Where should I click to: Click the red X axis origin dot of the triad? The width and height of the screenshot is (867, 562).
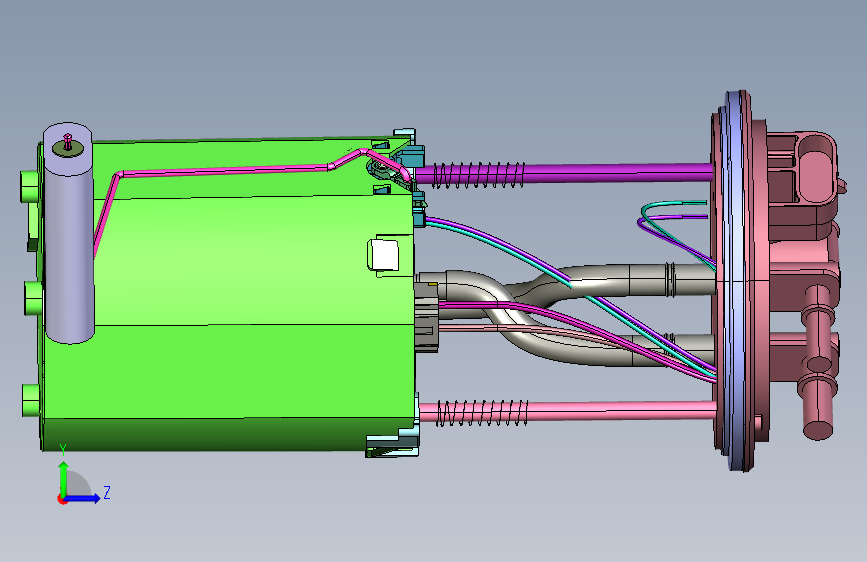pos(62,499)
